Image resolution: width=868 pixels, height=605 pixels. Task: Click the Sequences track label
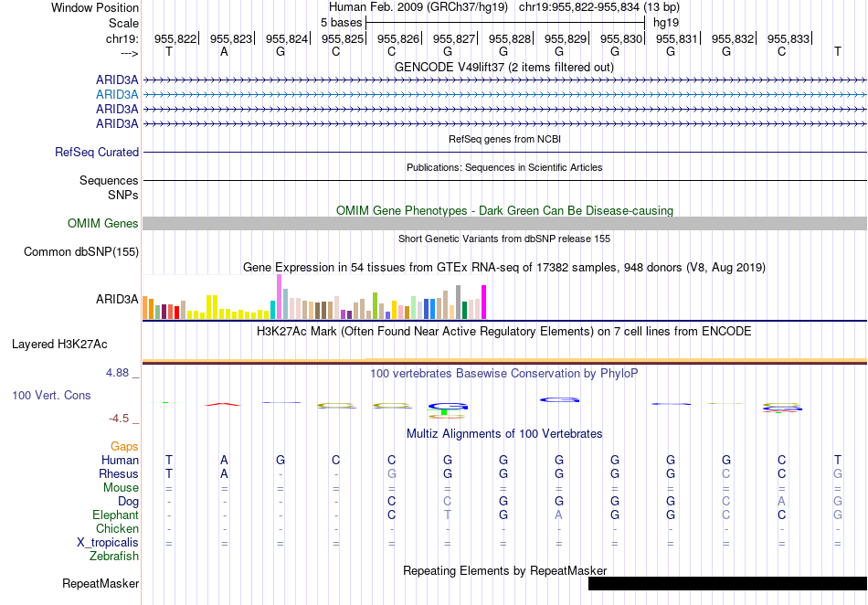pos(109,180)
